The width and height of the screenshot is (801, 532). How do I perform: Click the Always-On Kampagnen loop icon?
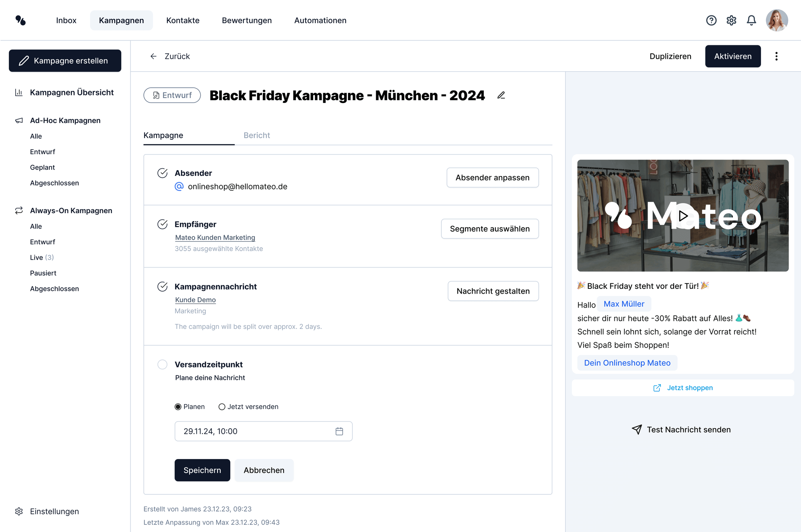(x=19, y=211)
